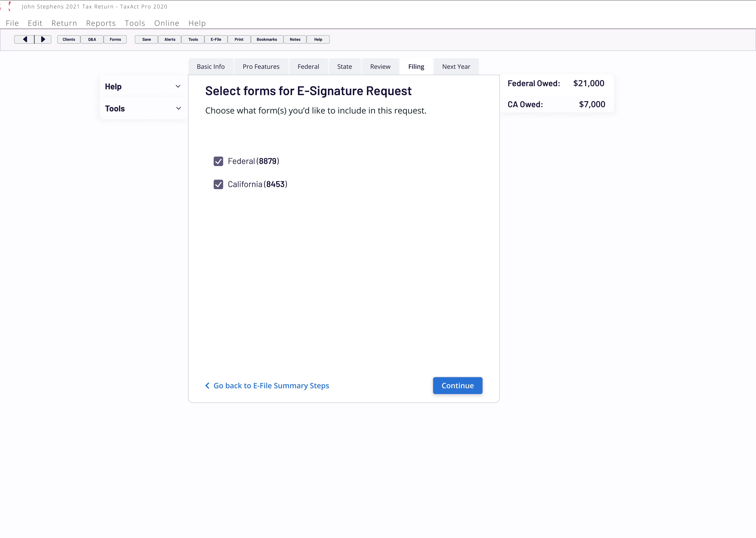
Task: Click the forward arrow navigation button
Action: point(43,39)
